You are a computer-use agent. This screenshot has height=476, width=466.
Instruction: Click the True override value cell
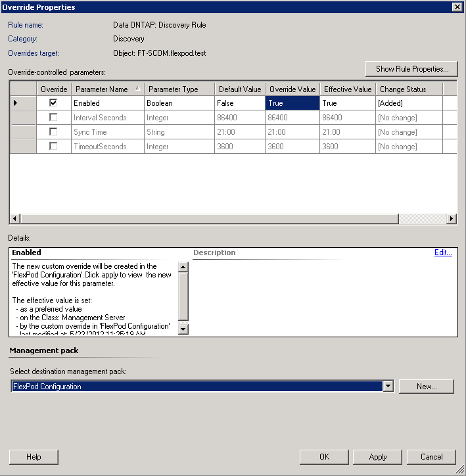[x=292, y=103]
